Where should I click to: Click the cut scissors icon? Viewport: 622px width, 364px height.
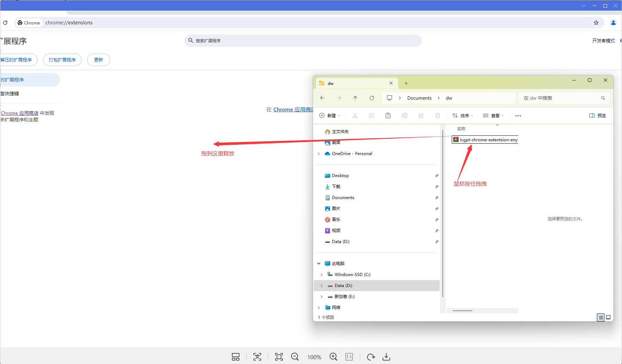tap(355, 115)
